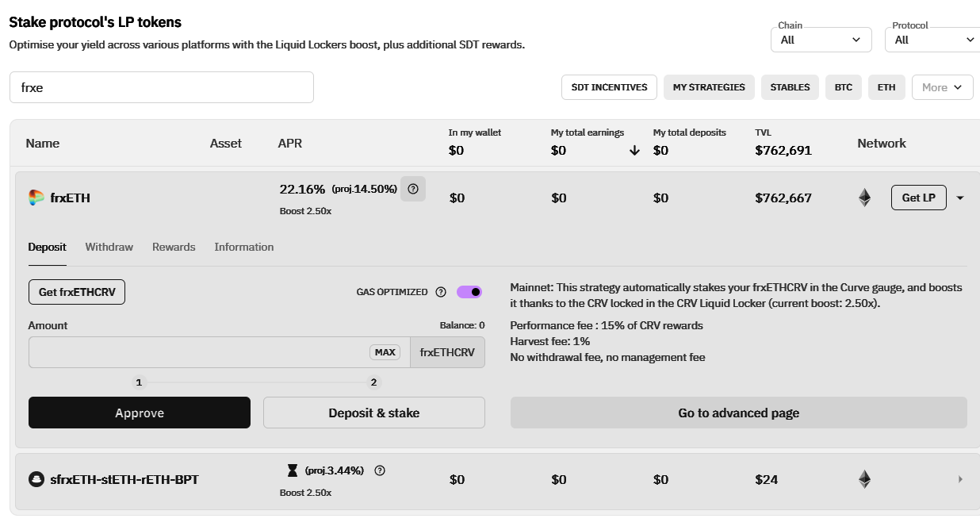The height and width of the screenshot is (526, 980).
Task: Toggle the Stables filter chip
Action: (x=790, y=87)
